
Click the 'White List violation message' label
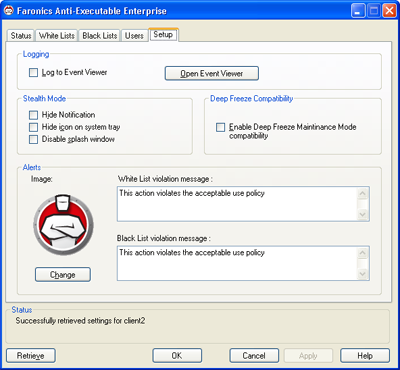(165, 179)
